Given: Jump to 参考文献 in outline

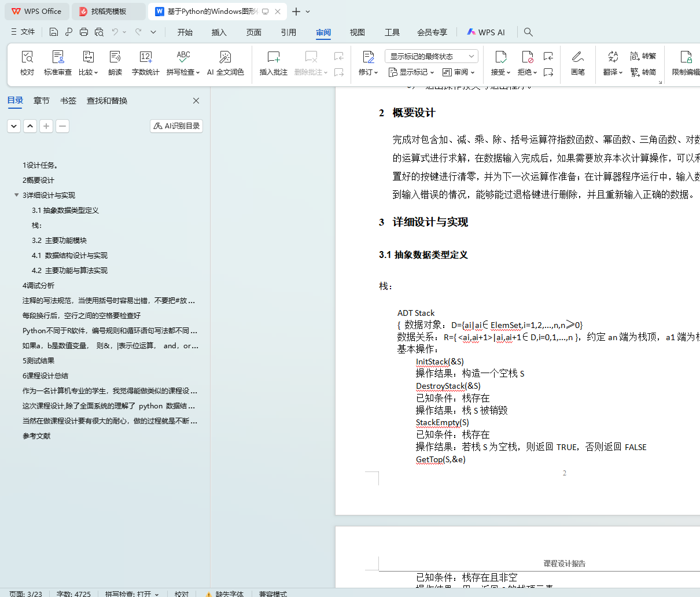Looking at the screenshot, I should click(x=36, y=436).
